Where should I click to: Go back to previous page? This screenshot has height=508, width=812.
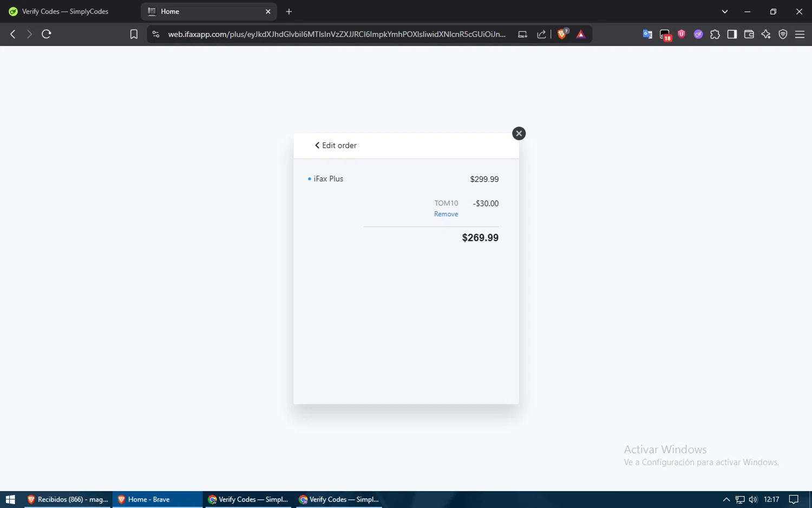click(x=13, y=34)
